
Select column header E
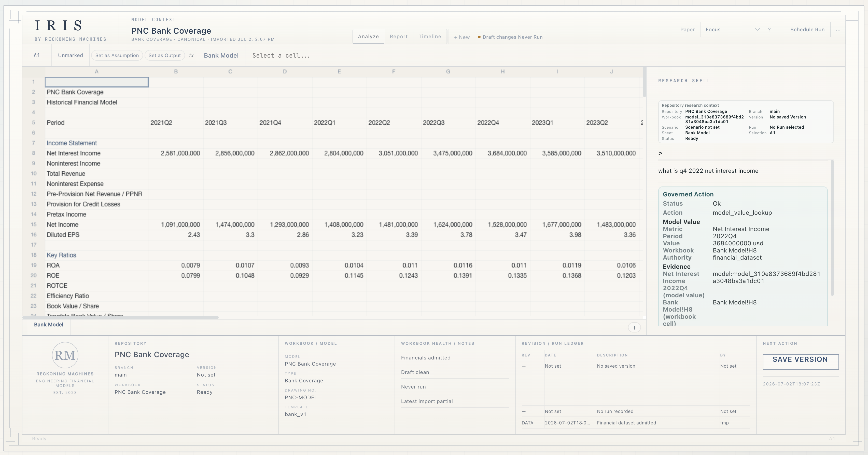(339, 72)
